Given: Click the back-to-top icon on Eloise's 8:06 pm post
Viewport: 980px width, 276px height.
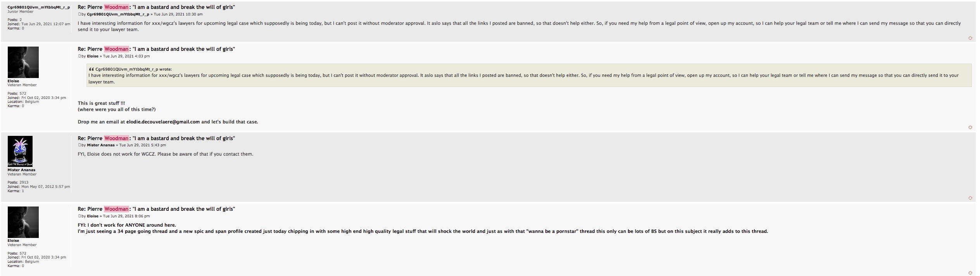Looking at the screenshot, I should (x=970, y=273).
